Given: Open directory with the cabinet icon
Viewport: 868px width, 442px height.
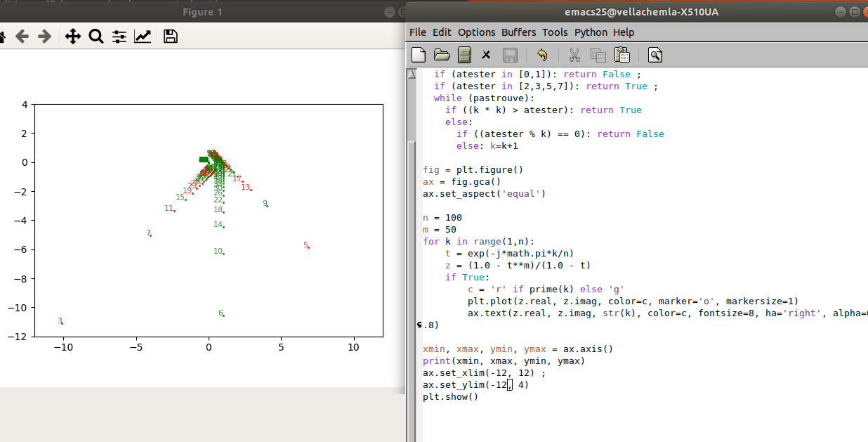Looking at the screenshot, I should click(x=464, y=55).
